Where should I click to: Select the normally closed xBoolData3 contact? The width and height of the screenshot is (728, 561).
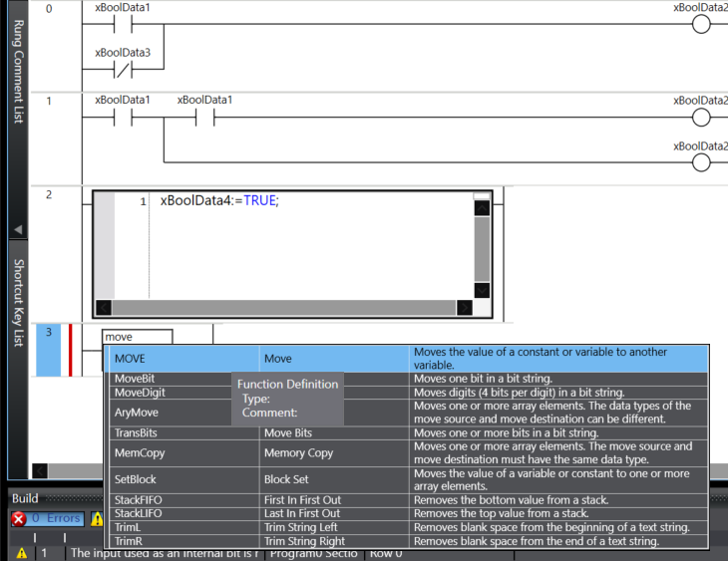click(122, 71)
